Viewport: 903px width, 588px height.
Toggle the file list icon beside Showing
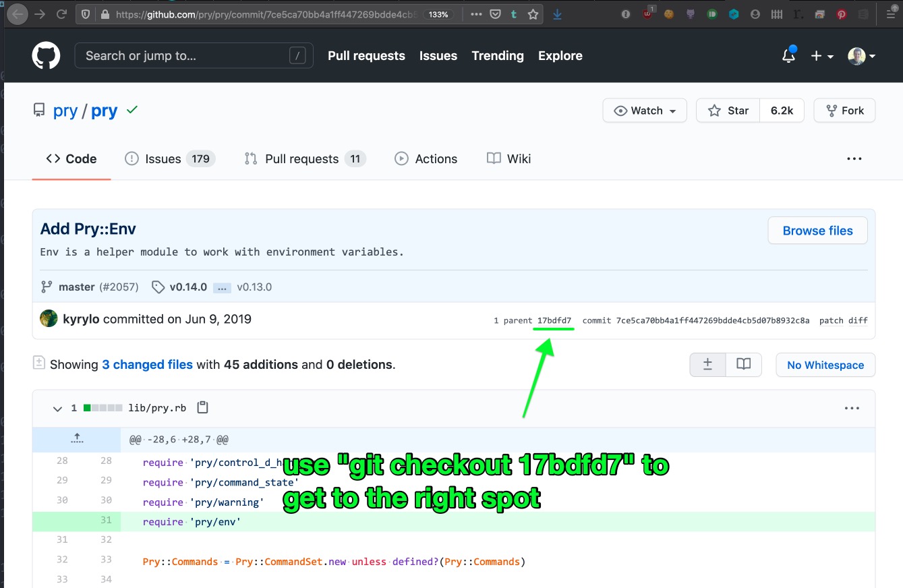tap(39, 363)
